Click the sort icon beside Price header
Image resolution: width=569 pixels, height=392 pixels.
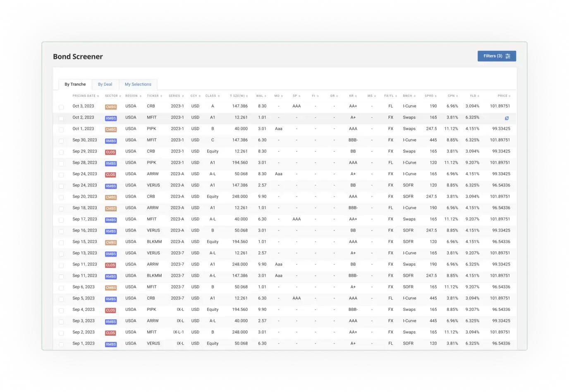pyautogui.click(x=509, y=96)
